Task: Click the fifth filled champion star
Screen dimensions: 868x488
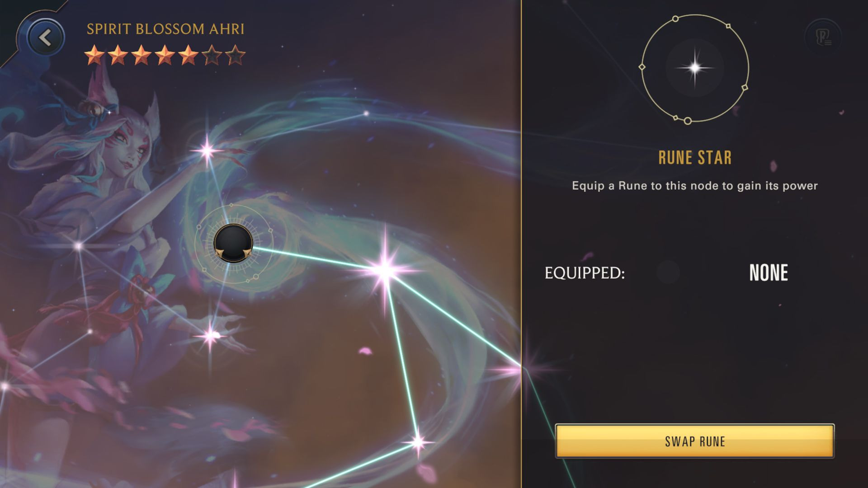Action: coord(189,55)
